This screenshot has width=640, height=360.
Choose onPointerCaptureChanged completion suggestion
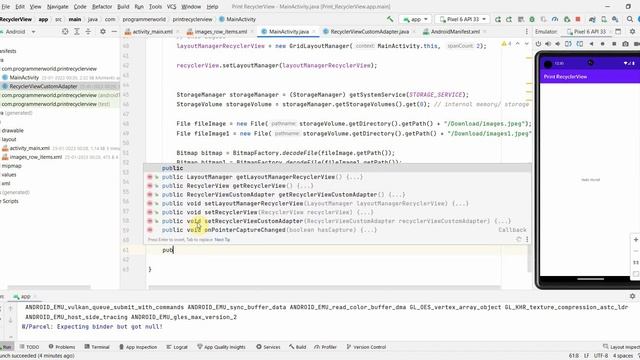pos(337,230)
